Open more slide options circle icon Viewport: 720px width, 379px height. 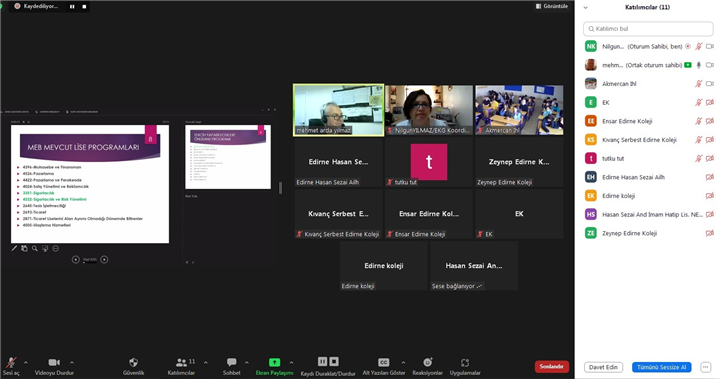(56, 249)
